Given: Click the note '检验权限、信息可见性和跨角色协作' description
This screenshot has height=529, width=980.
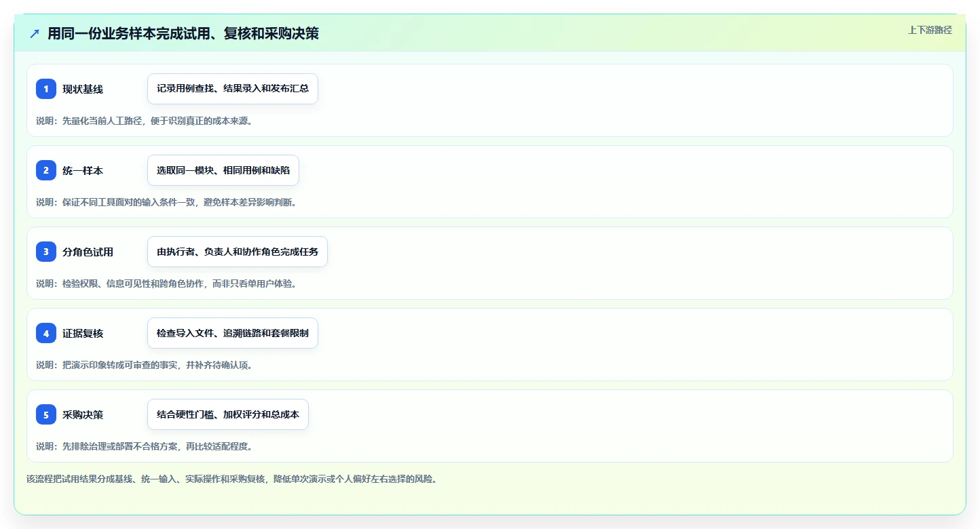Looking at the screenshot, I should (x=166, y=283).
